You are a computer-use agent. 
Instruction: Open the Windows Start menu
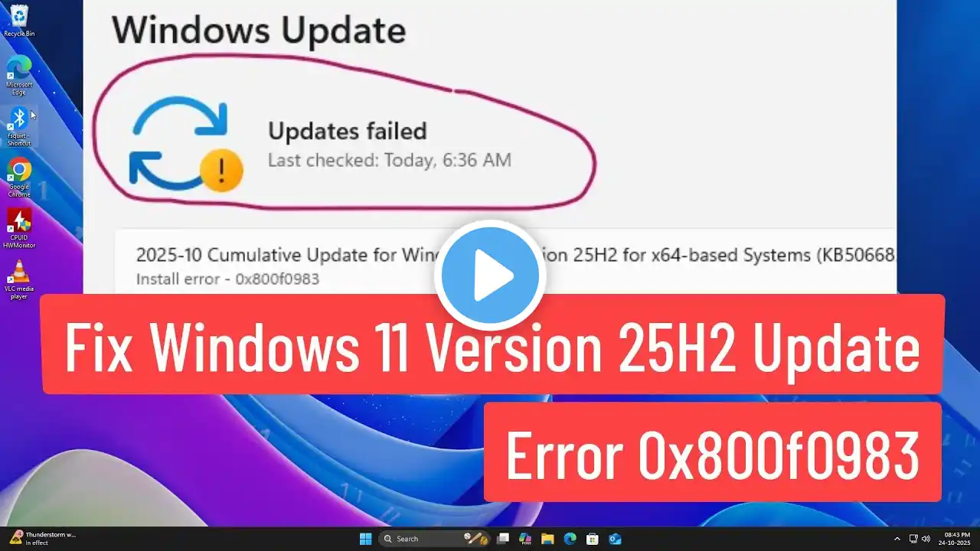[366, 539]
